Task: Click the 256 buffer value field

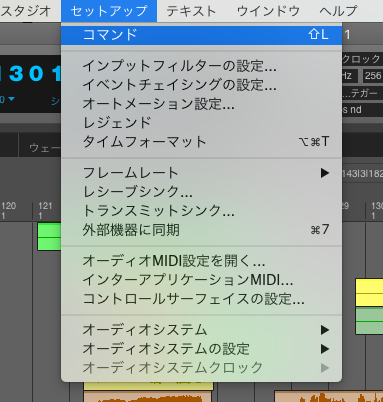Action: point(373,76)
